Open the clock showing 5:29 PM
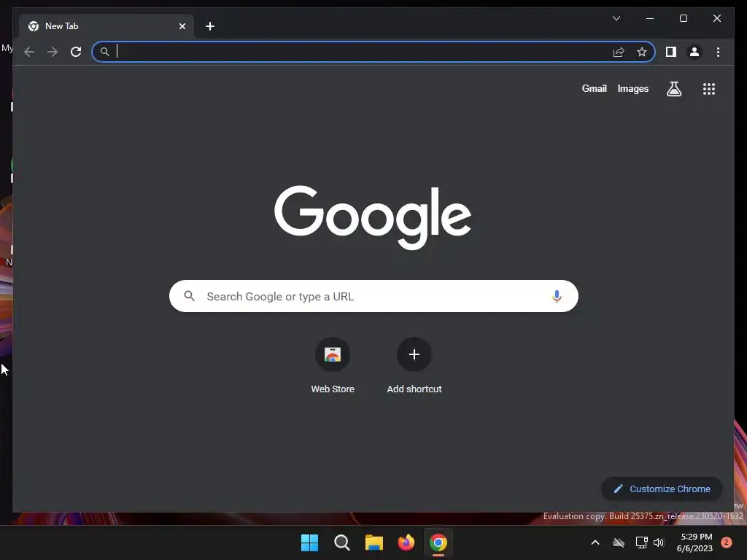747x560 pixels. [x=694, y=542]
